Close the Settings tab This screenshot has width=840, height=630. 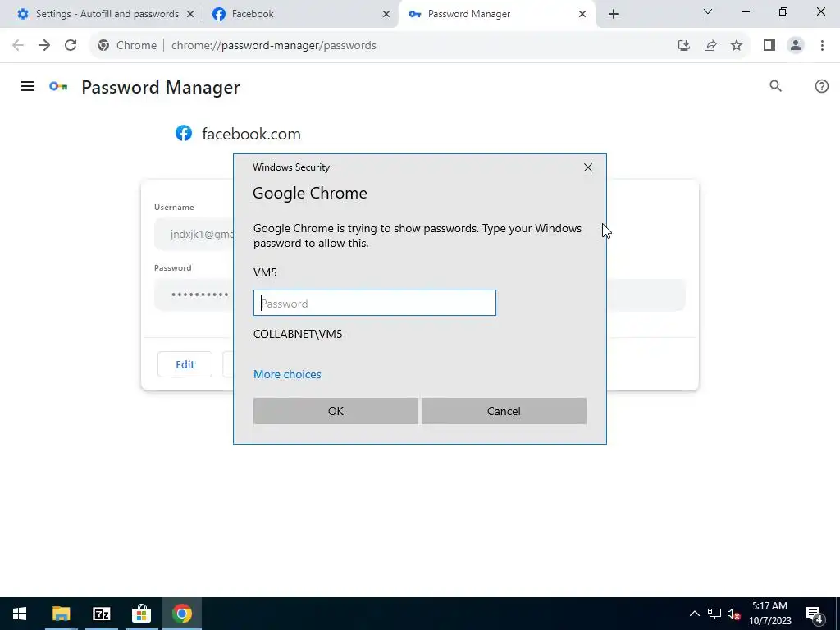tap(190, 15)
